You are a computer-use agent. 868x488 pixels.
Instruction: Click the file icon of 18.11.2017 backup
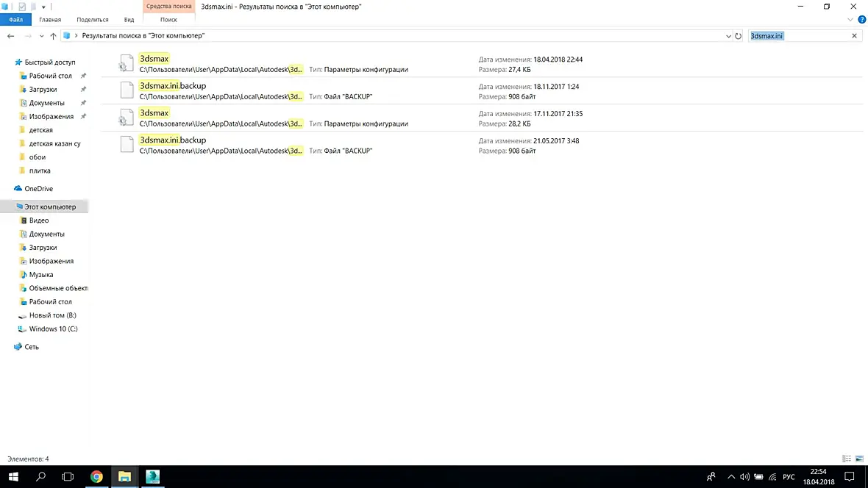click(127, 90)
